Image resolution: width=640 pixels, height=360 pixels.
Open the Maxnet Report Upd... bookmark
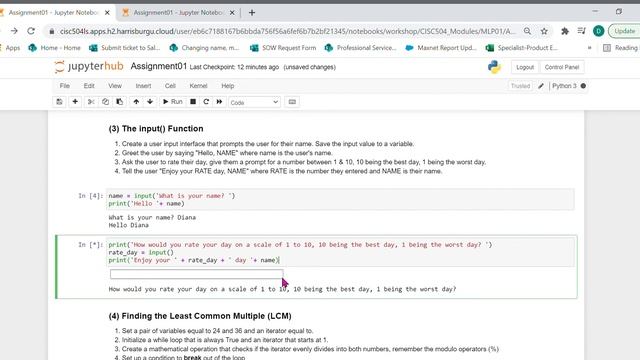click(x=441, y=48)
